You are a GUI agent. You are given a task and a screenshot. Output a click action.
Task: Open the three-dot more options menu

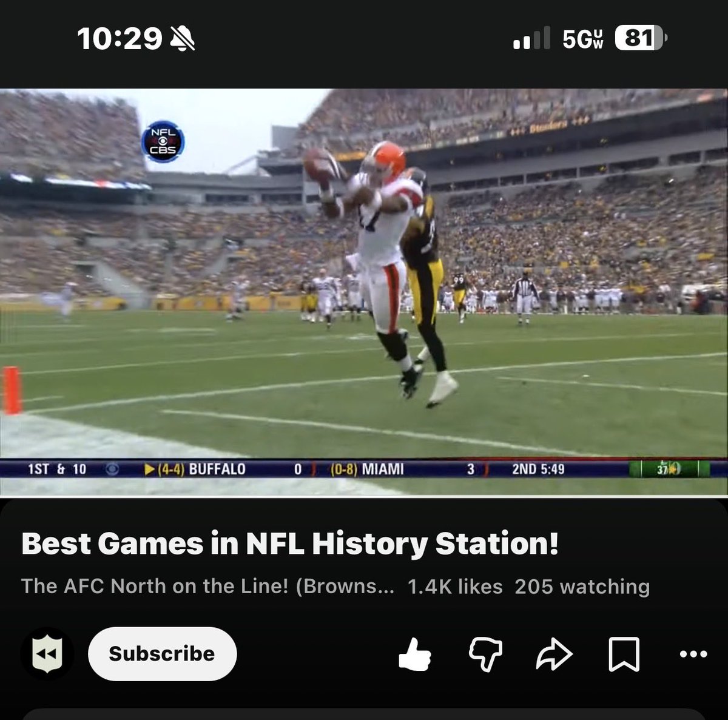click(693, 654)
